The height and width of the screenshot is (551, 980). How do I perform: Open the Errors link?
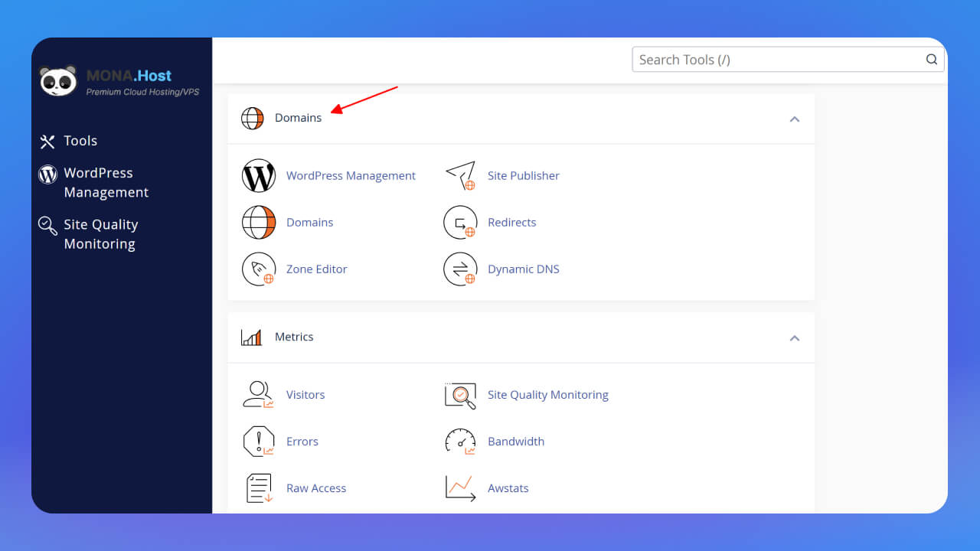[x=302, y=442]
